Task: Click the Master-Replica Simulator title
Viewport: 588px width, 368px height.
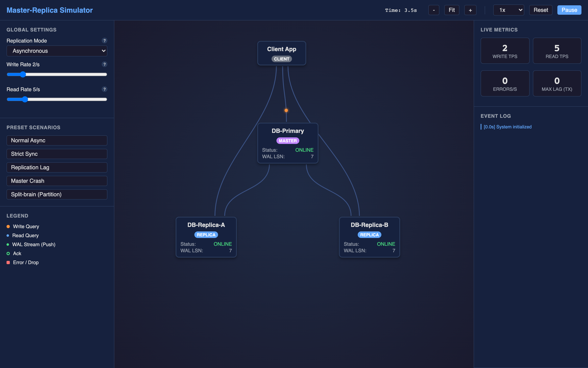Action: [x=50, y=10]
